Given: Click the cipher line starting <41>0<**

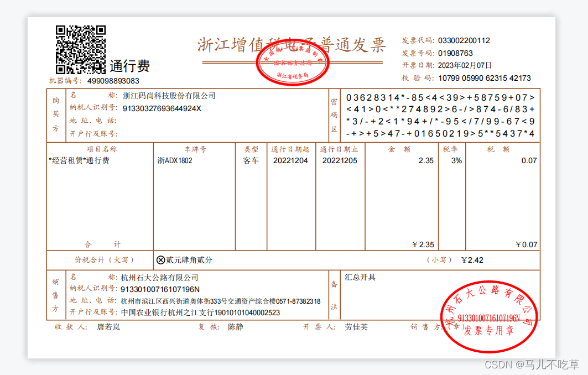Looking at the screenshot, I should point(440,110).
